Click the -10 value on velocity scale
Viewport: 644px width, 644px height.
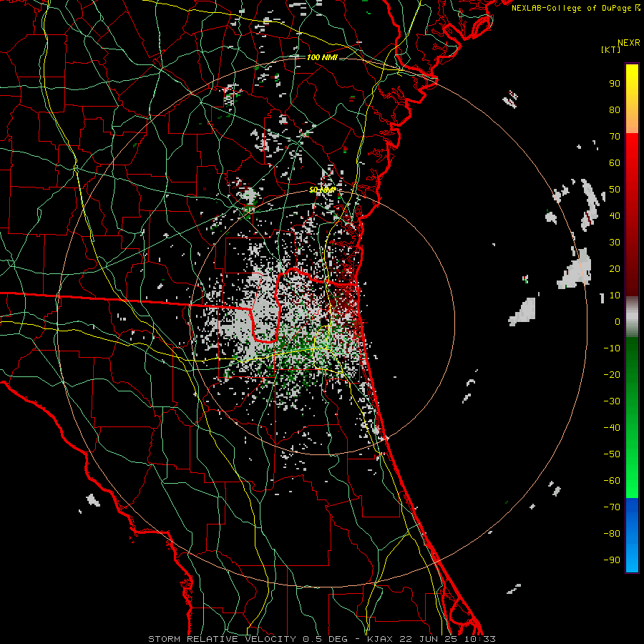612,348
